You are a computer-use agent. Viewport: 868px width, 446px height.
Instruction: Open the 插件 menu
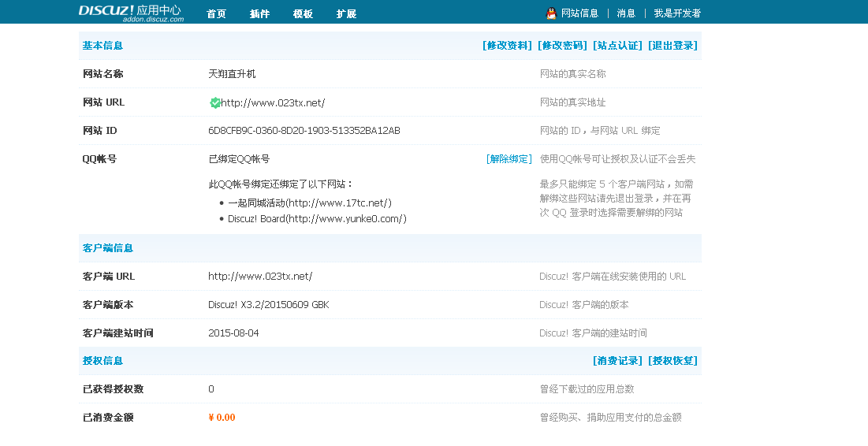259,14
